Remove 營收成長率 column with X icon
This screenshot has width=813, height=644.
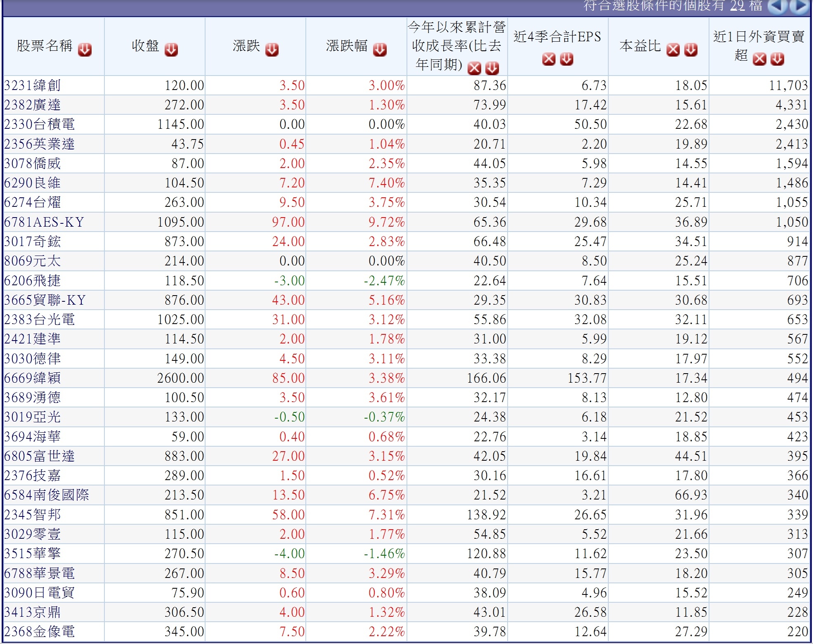(x=474, y=68)
